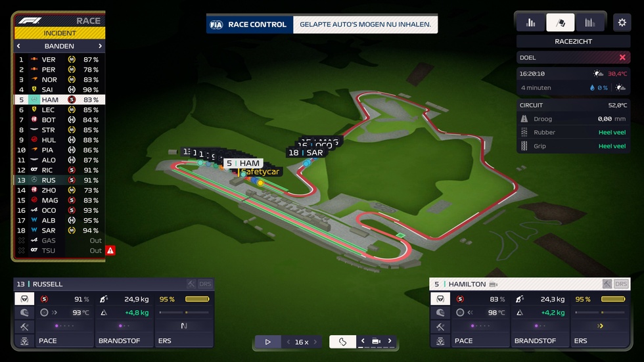644x362 pixels.
Task: Open the standings bar chart view
Action: tap(531, 22)
